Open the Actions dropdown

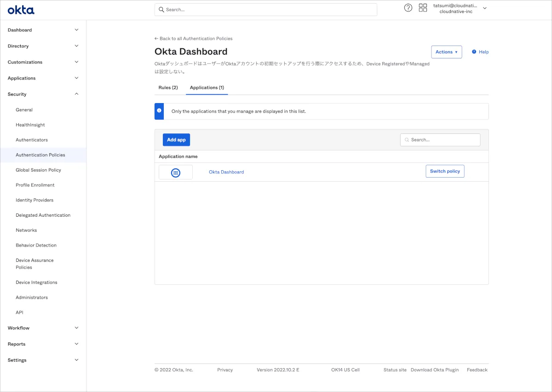pyautogui.click(x=446, y=52)
